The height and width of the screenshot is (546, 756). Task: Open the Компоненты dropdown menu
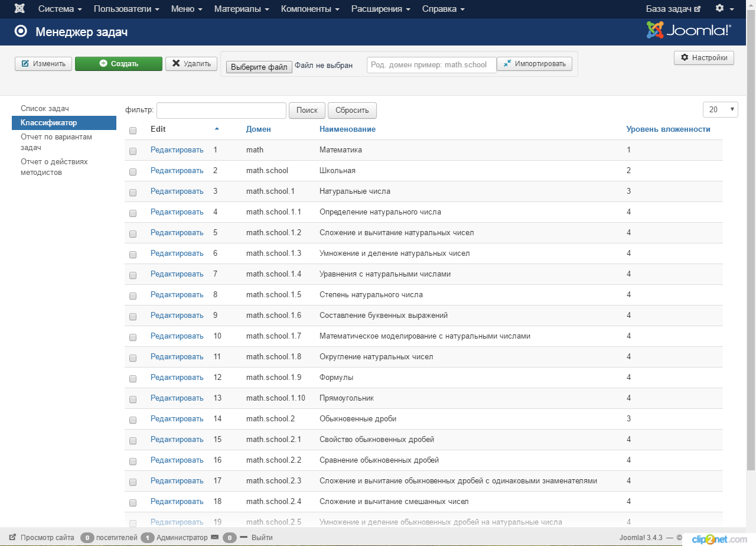(x=310, y=9)
